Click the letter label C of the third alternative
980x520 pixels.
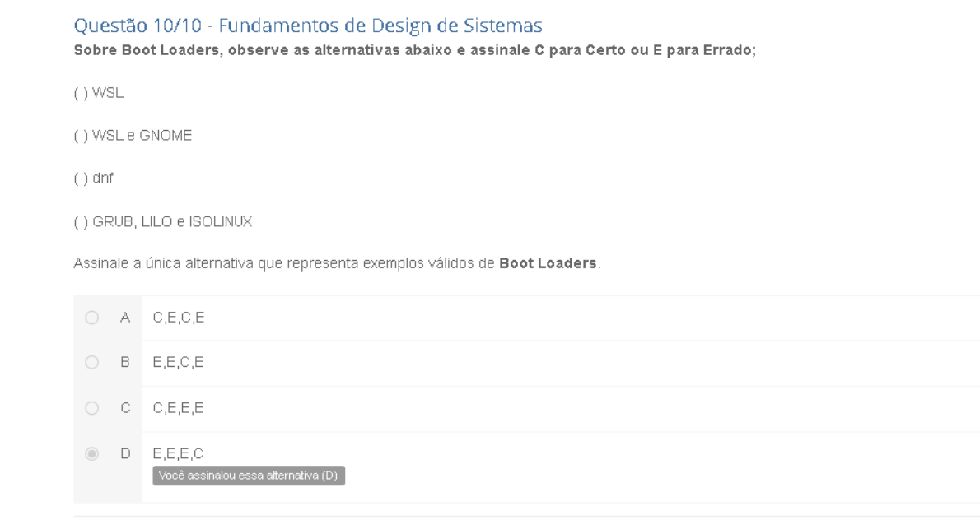click(125, 408)
